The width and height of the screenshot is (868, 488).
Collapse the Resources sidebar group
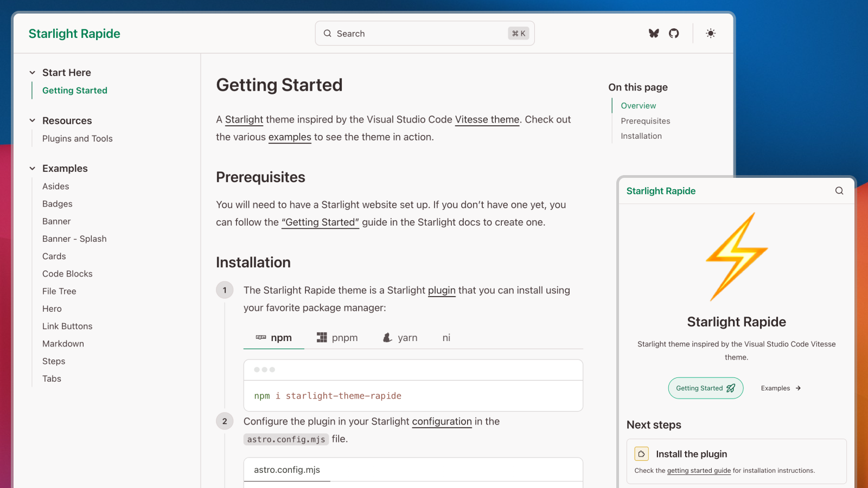(x=33, y=120)
